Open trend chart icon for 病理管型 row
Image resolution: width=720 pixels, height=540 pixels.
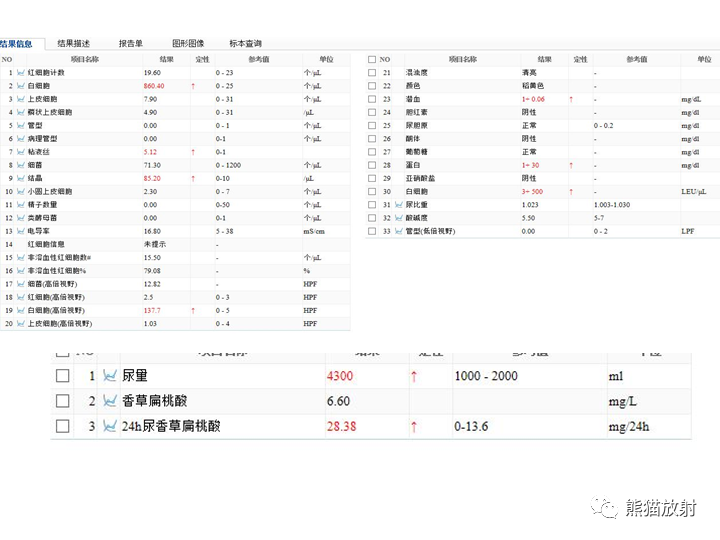click(21, 139)
